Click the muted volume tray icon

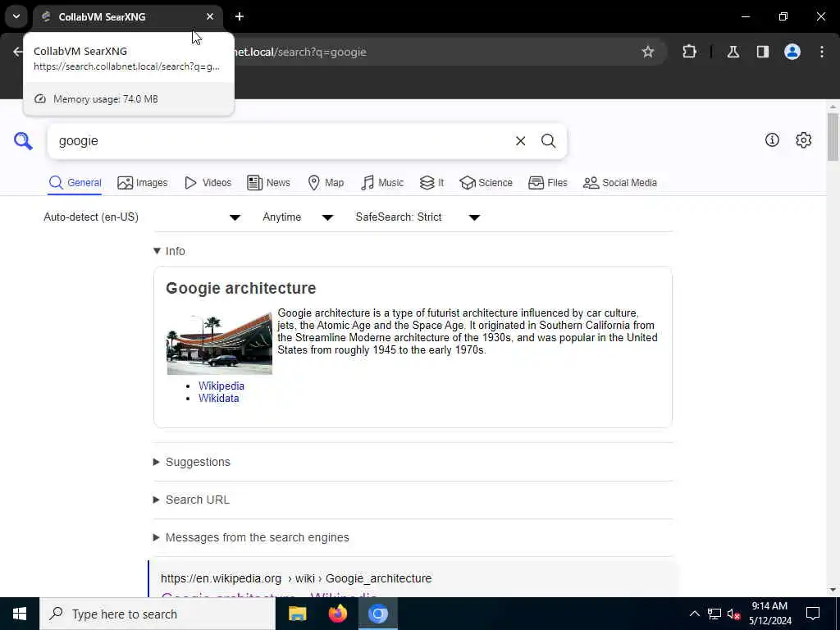point(733,614)
